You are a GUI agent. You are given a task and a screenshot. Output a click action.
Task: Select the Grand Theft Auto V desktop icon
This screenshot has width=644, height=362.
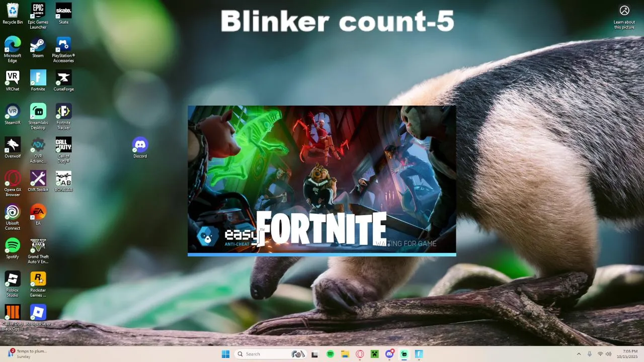[38, 251]
